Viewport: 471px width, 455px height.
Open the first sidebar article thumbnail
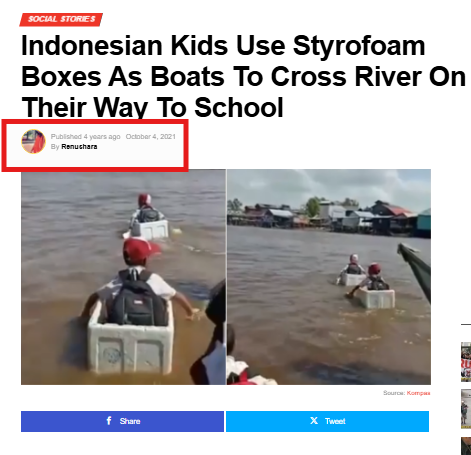(x=466, y=362)
